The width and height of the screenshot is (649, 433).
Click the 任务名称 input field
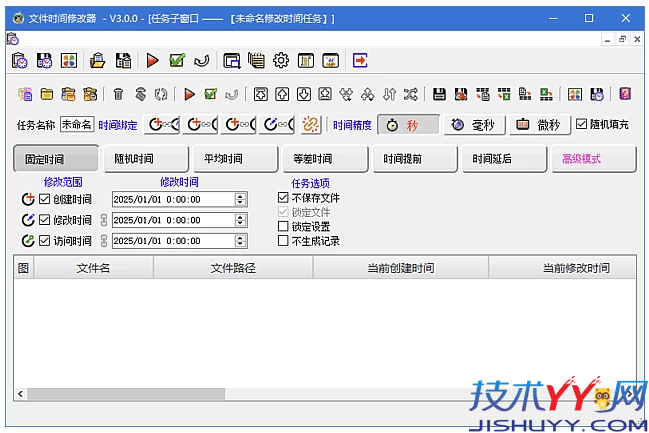click(x=77, y=124)
